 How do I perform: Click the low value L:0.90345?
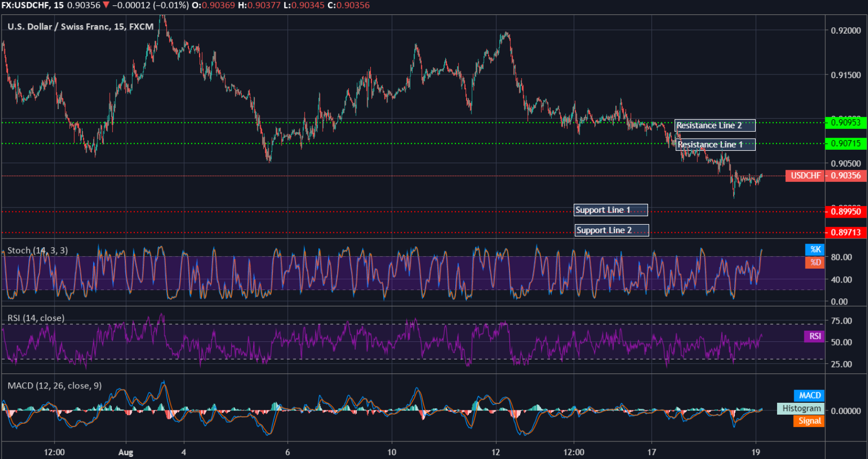click(304, 5)
